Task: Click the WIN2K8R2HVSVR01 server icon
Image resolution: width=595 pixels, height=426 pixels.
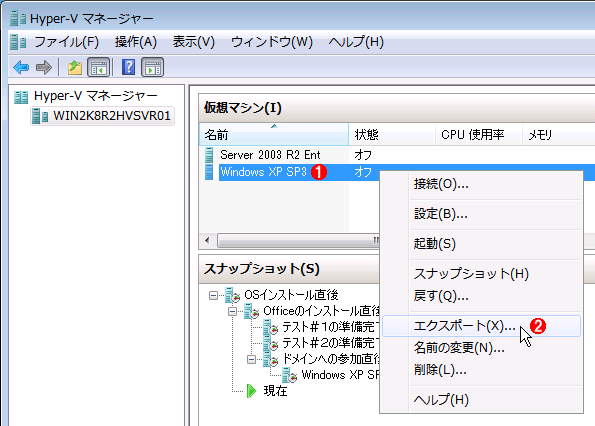Action: coord(40,116)
